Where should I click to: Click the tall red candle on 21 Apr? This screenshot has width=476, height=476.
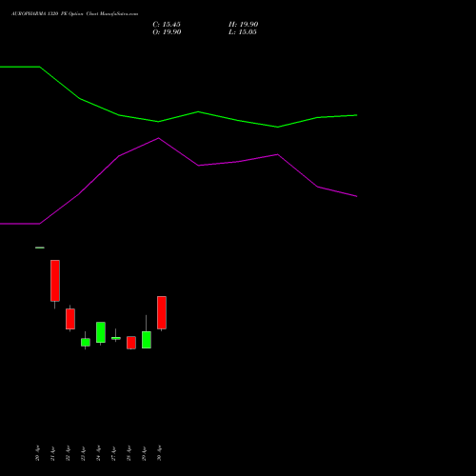tap(55, 281)
